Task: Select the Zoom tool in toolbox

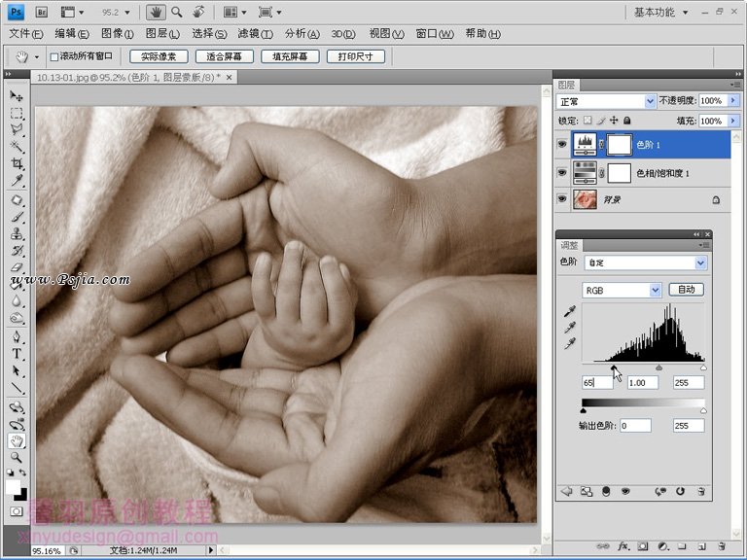Action: point(17,457)
